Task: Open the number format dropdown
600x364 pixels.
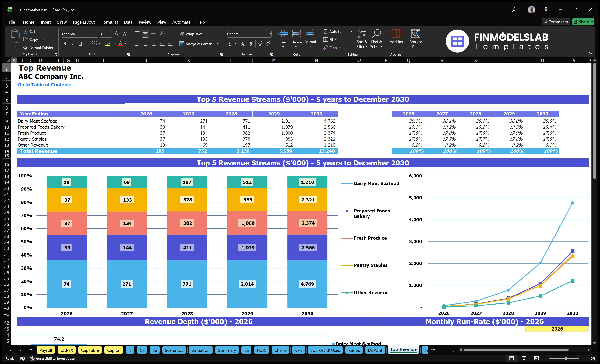Action: point(269,34)
